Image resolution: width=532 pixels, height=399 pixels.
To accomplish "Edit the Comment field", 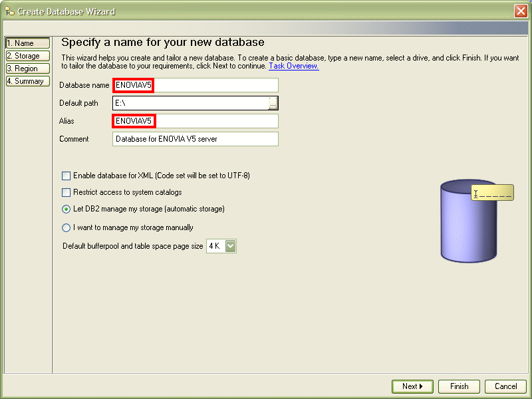I will tap(196, 139).
